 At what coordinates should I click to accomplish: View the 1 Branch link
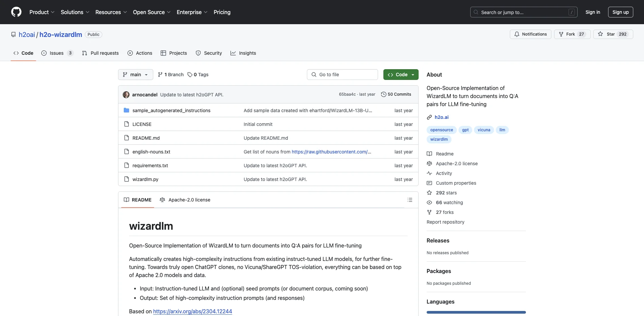[x=171, y=75]
